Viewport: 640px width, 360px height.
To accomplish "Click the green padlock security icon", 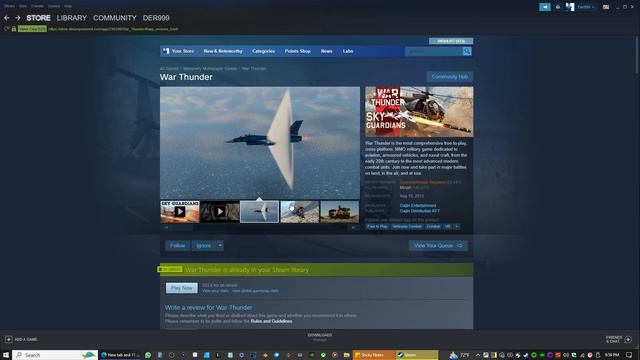I will click(x=13, y=29).
